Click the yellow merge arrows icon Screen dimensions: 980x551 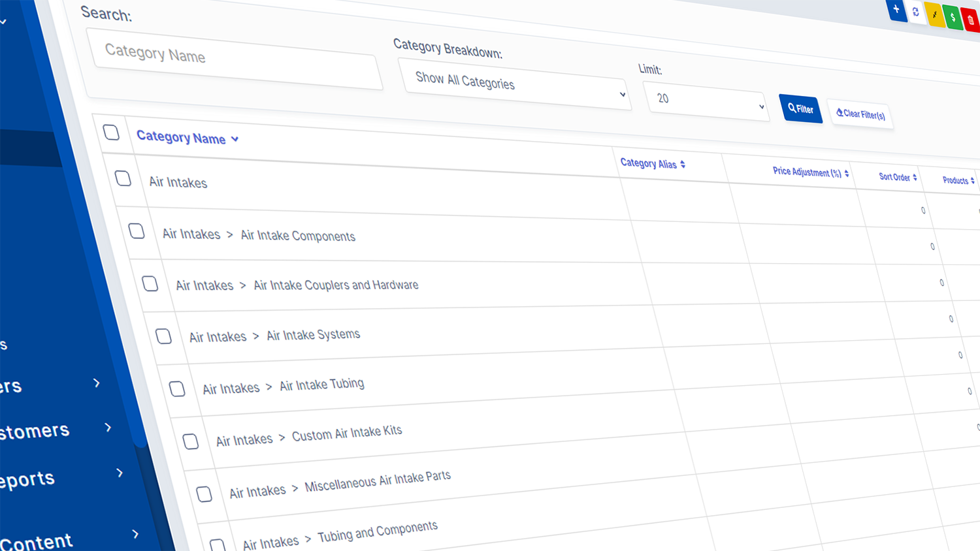[935, 15]
